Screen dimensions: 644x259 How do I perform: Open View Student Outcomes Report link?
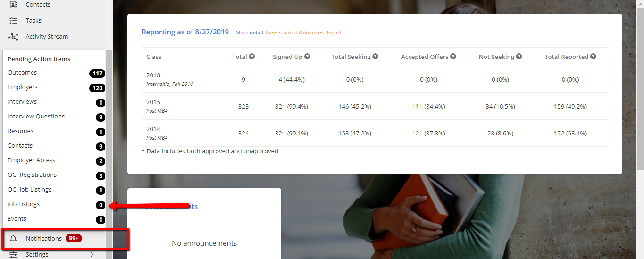click(x=303, y=33)
